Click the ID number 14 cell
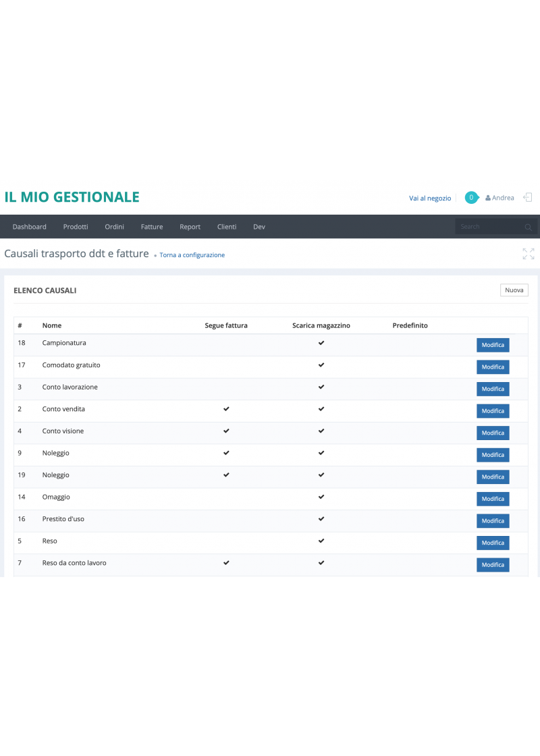The width and height of the screenshot is (540, 756). tap(22, 497)
